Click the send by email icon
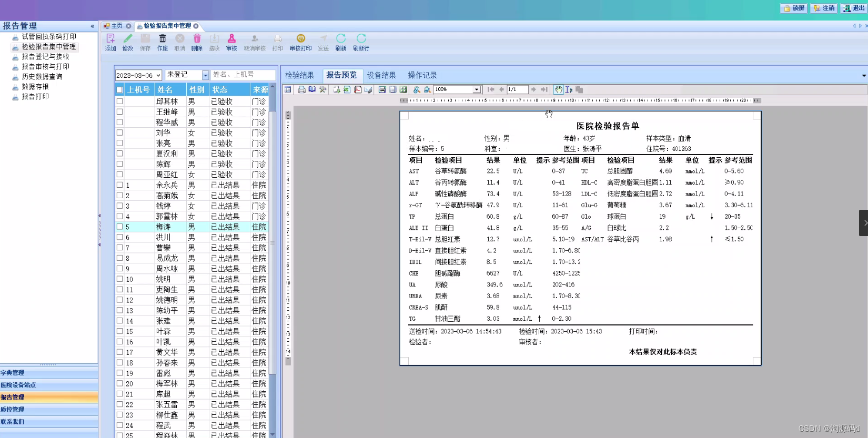 coord(368,90)
